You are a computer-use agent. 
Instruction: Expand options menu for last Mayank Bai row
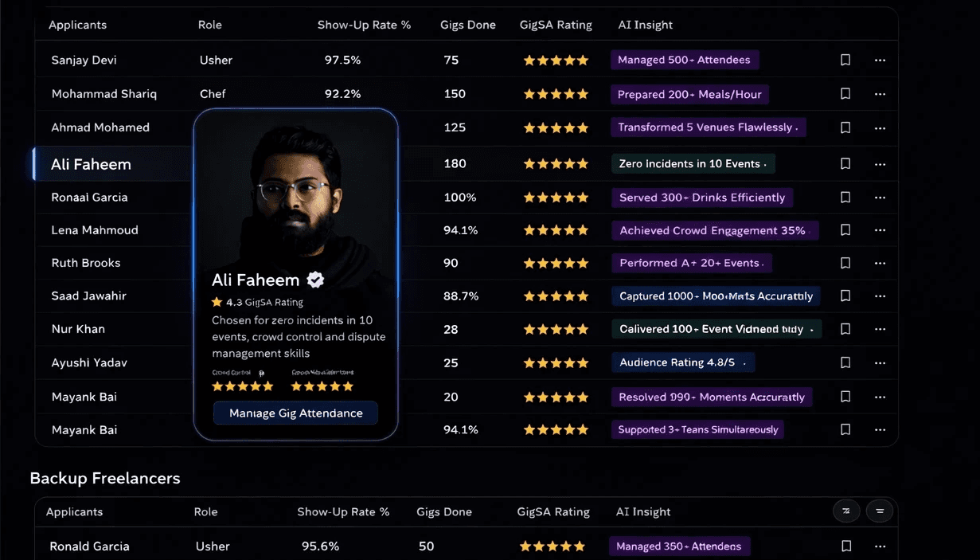(x=880, y=430)
